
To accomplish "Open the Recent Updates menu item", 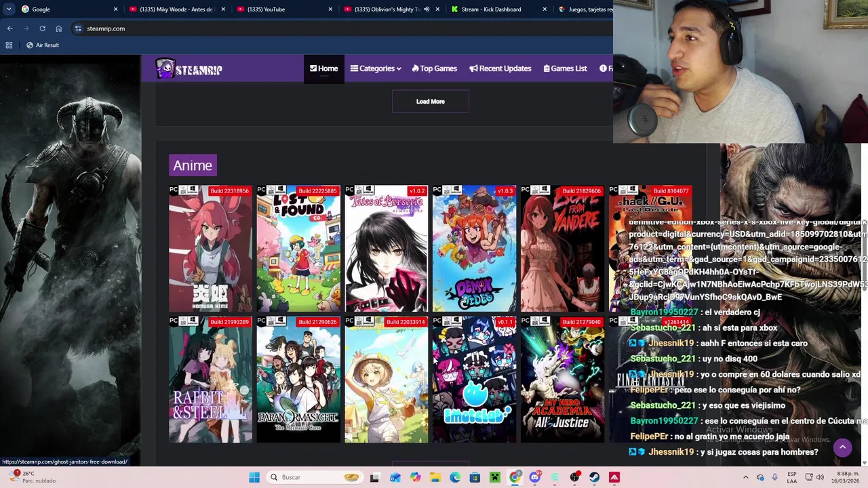I will [500, 68].
